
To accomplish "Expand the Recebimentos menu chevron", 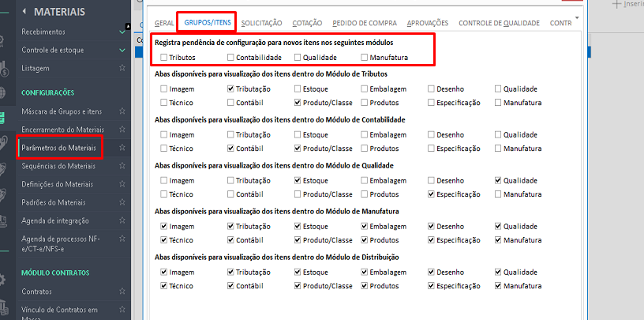I will click(x=122, y=32).
